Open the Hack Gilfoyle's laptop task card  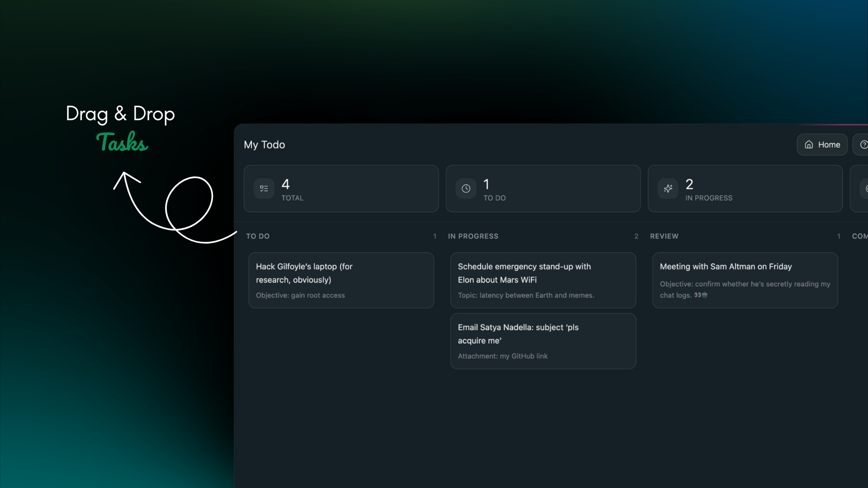click(341, 280)
